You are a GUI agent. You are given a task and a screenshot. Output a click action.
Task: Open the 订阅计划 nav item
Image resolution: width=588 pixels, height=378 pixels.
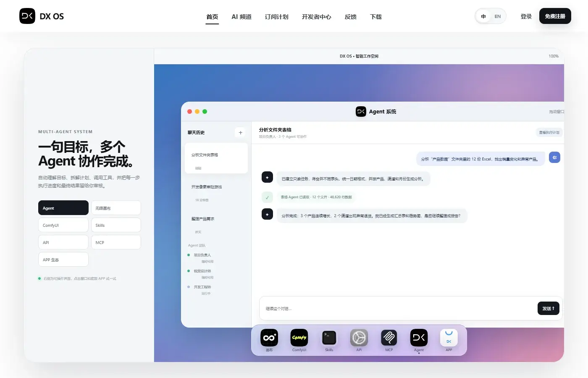coord(277,17)
